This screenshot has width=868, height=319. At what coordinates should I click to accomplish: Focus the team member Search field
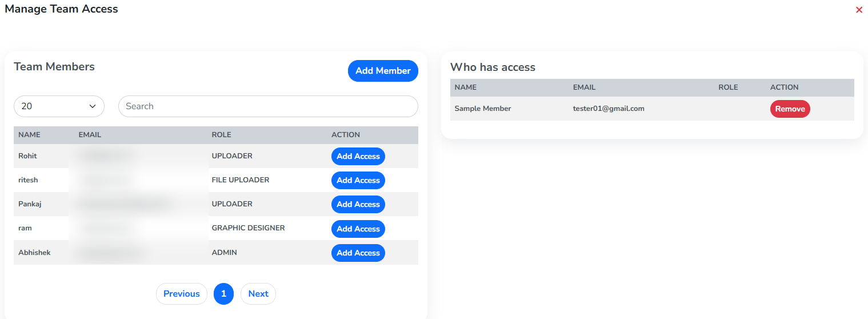click(268, 106)
